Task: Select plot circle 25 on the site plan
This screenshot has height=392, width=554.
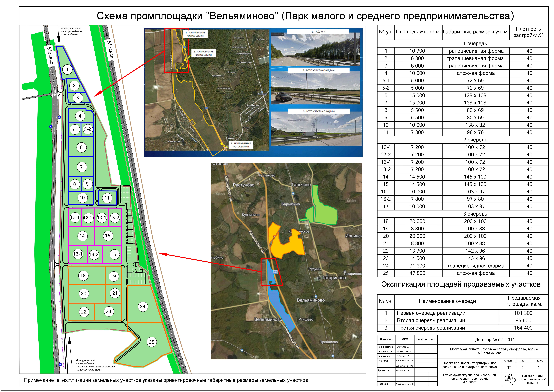Action: (152, 342)
